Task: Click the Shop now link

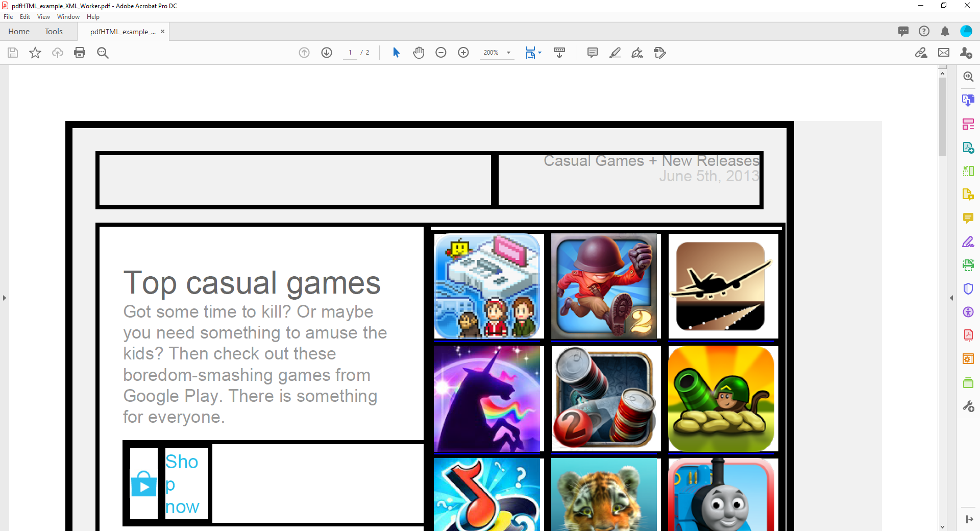Action: pyautogui.click(x=182, y=484)
